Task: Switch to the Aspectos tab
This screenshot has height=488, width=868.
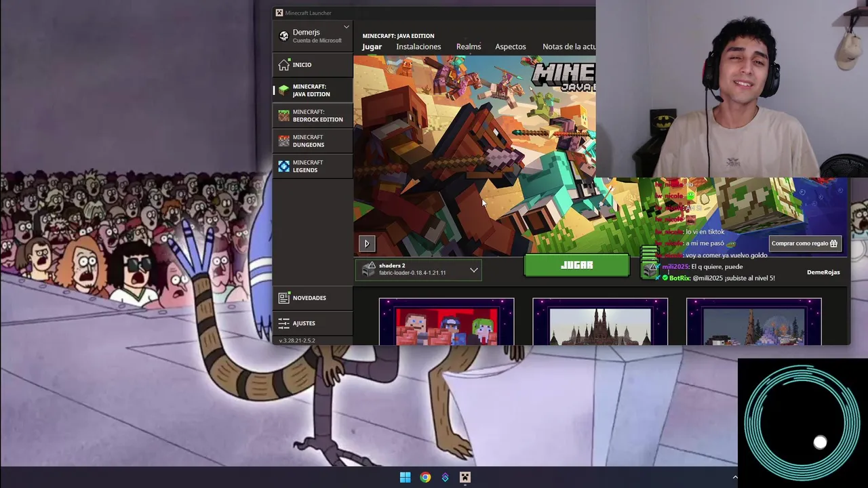Action: tap(511, 47)
